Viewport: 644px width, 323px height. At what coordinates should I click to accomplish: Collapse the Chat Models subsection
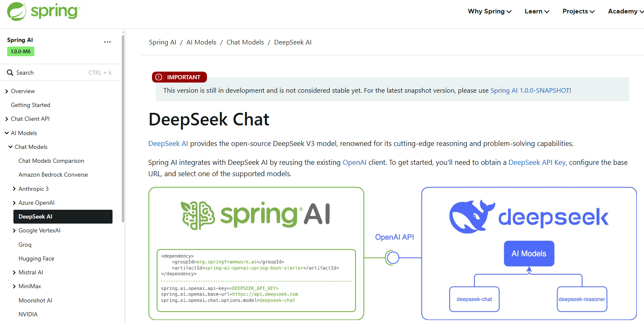point(10,147)
